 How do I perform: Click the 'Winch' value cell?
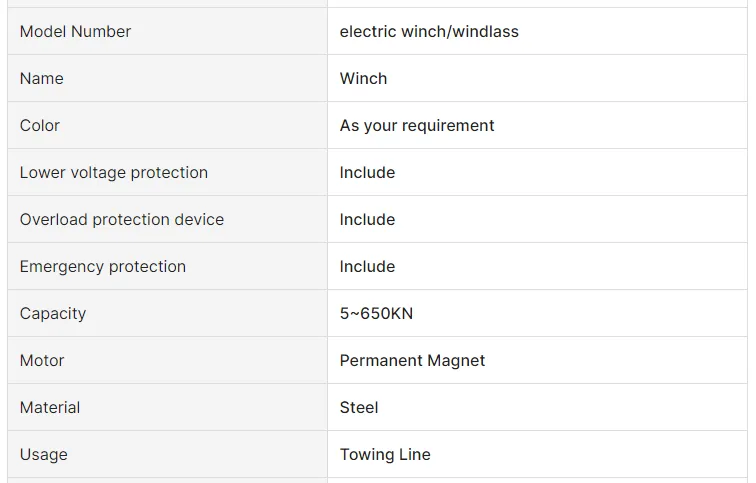click(x=363, y=79)
